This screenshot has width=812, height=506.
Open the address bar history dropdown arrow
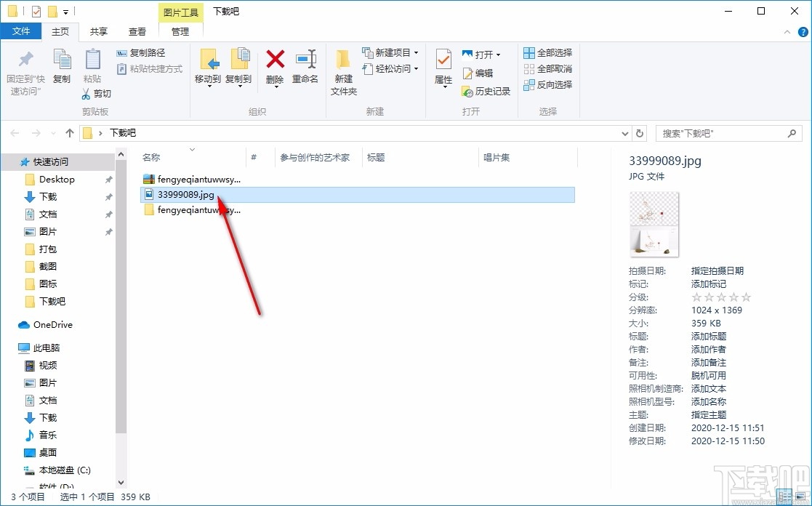(x=624, y=133)
